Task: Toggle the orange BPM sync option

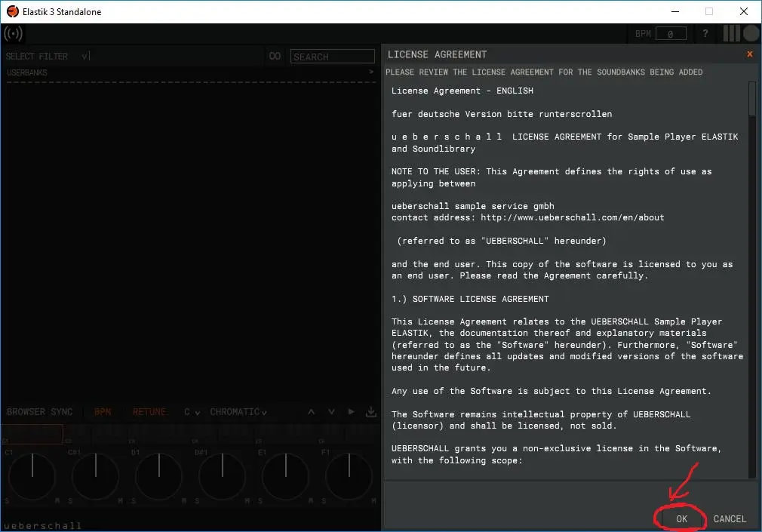Action: (x=103, y=412)
